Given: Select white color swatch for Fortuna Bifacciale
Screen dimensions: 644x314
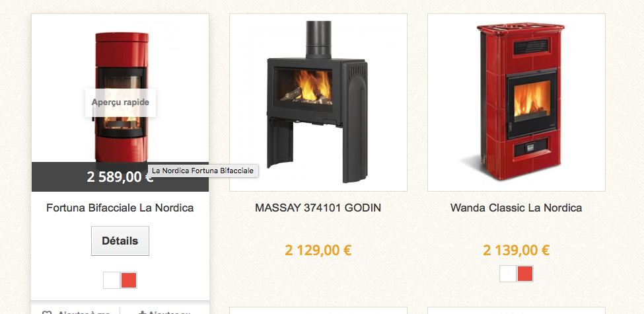Looking at the screenshot, I should 112,280.
